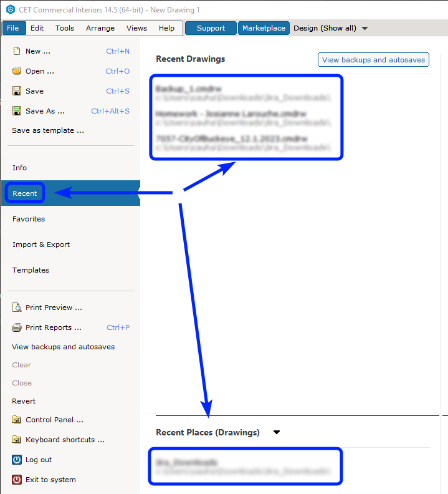Select the Keyboard shortcuts ... label
This screenshot has height=494, width=448.
(x=65, y=440)
